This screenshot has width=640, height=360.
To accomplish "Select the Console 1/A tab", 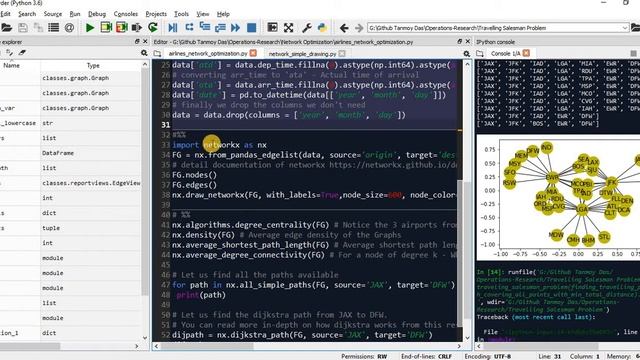I will point(505,53).
